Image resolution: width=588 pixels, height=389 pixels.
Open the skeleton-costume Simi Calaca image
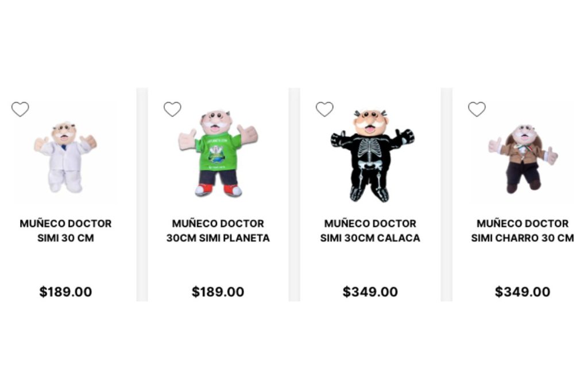point(371,155)
